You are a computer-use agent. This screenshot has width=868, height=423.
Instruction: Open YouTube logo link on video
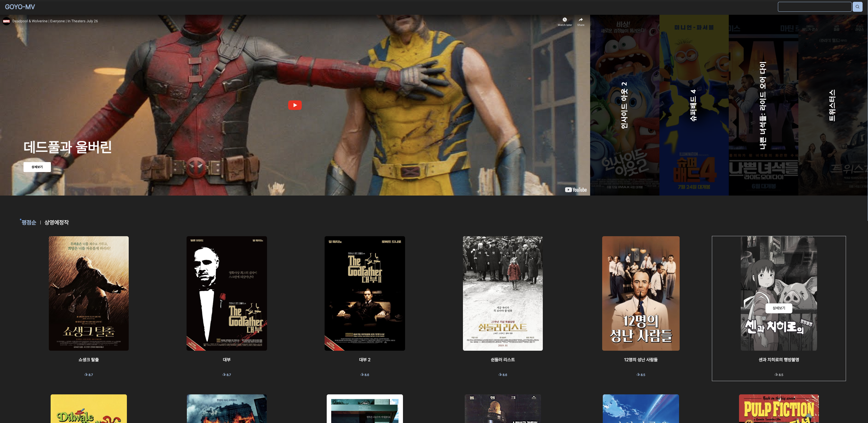[x=576, y=190]
